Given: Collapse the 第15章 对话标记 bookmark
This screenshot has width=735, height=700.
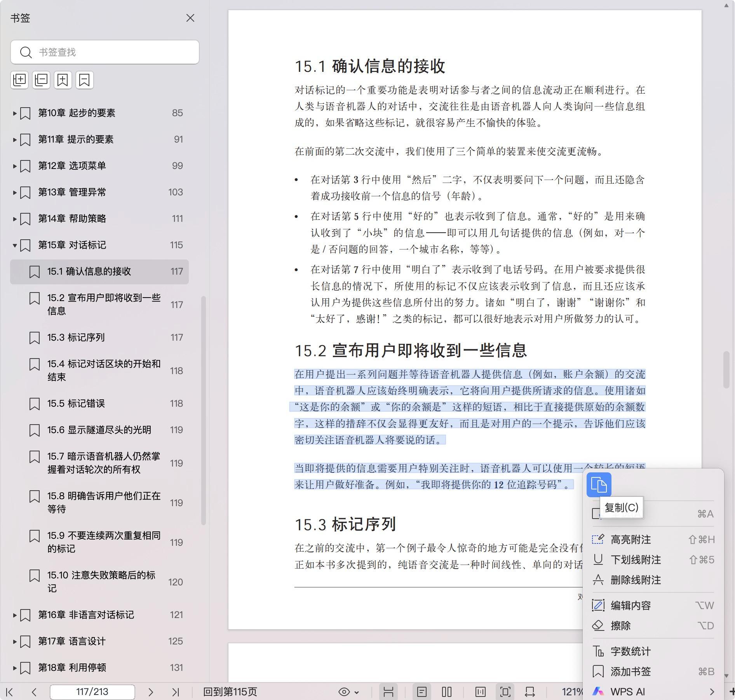Looking at the screenshot, I should pyautogui.click(x=15, y=245).
